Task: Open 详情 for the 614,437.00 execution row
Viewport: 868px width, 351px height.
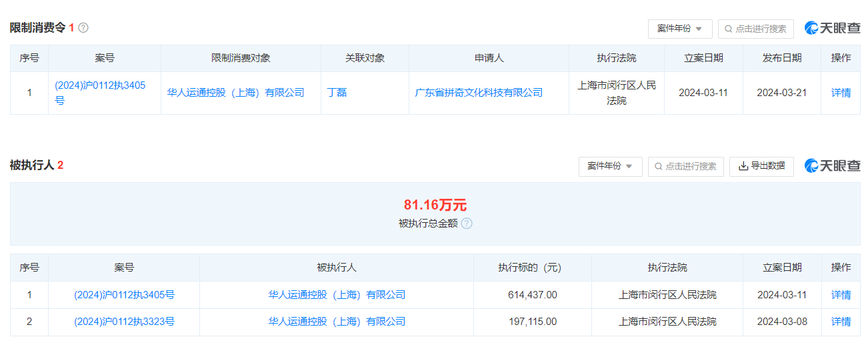Action: click(x=841, y=295)
